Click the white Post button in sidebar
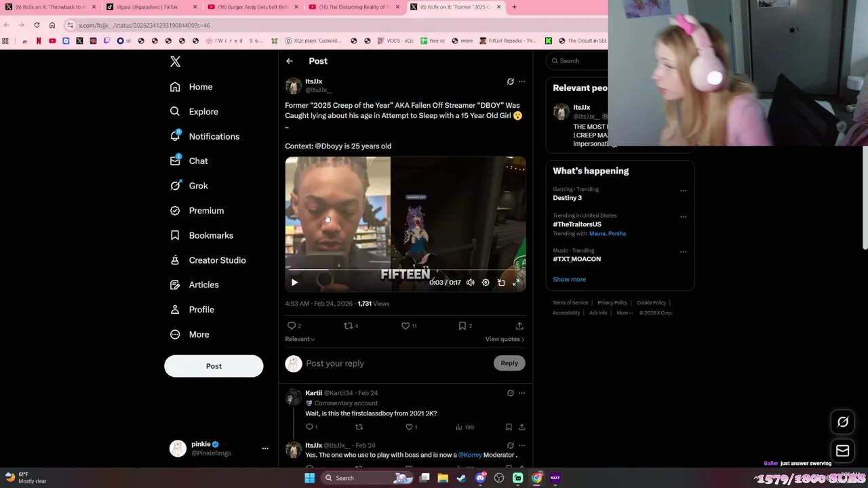This screenshot has height=488, width=868. click(214, 366)
